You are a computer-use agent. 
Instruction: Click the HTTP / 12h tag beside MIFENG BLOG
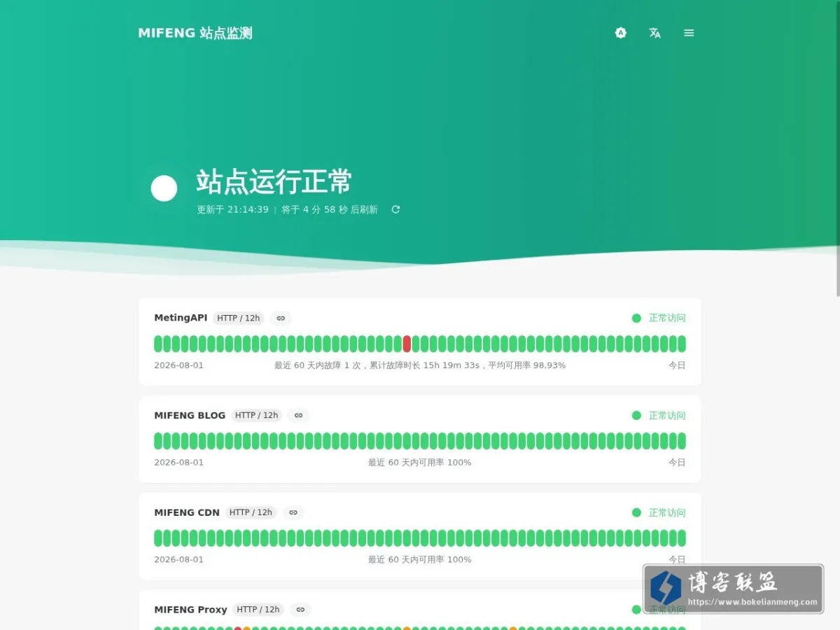(x=256, y=415)
